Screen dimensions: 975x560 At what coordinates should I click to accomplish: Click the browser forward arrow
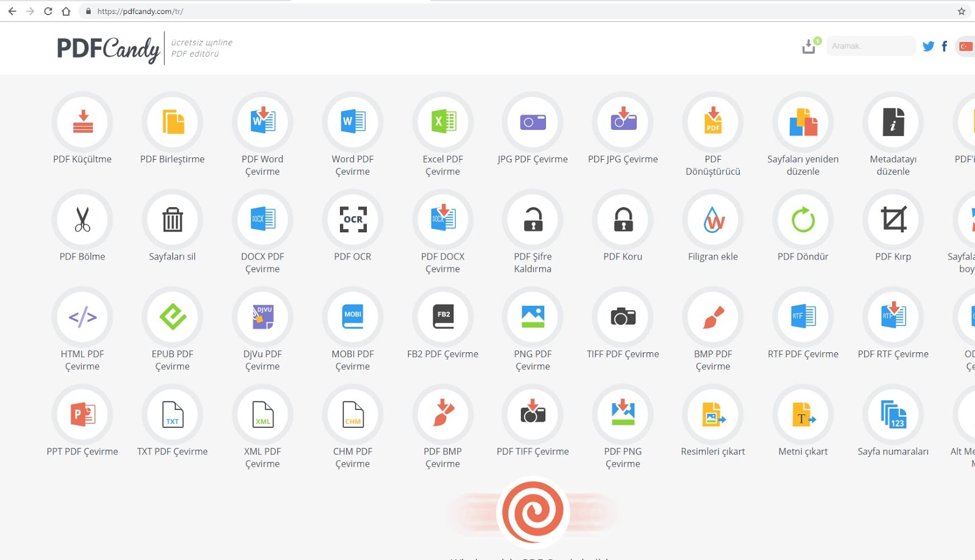click(x=30, y=11)
